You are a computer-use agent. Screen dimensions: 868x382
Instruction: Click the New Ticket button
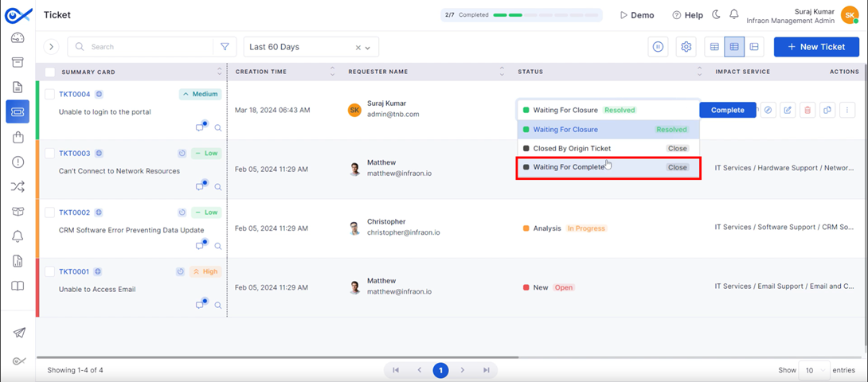click(815, 47)
